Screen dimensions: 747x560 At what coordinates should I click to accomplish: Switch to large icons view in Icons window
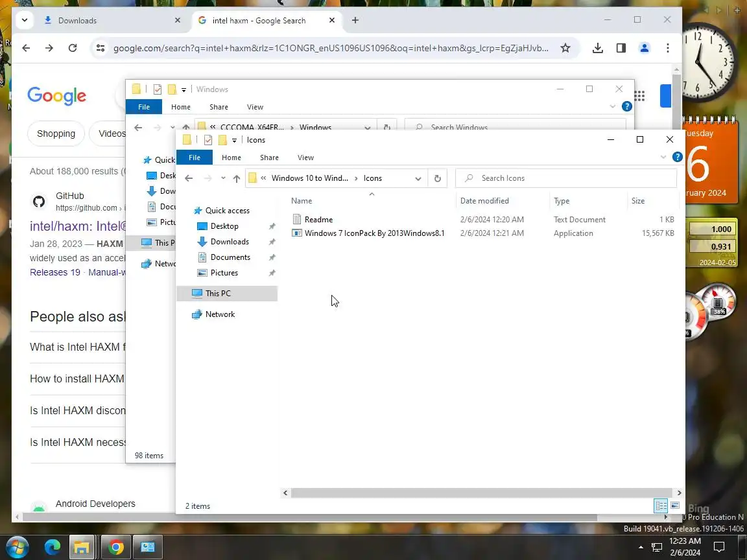(x=674, y=506)
